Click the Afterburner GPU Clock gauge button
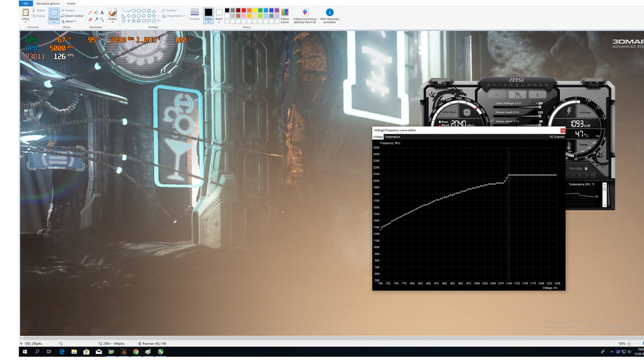Image resolution: width=644 pixels, height=362 pixels. coord(449,112)
